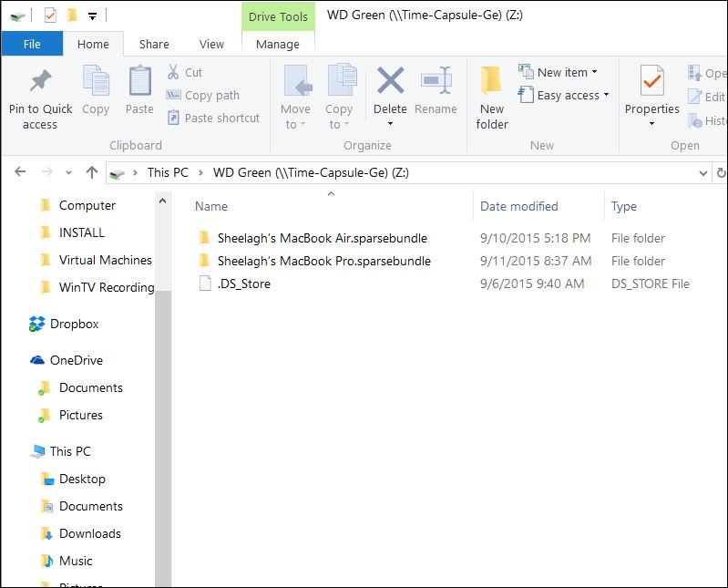Click the History icon in Open group

tap(695, 120)
